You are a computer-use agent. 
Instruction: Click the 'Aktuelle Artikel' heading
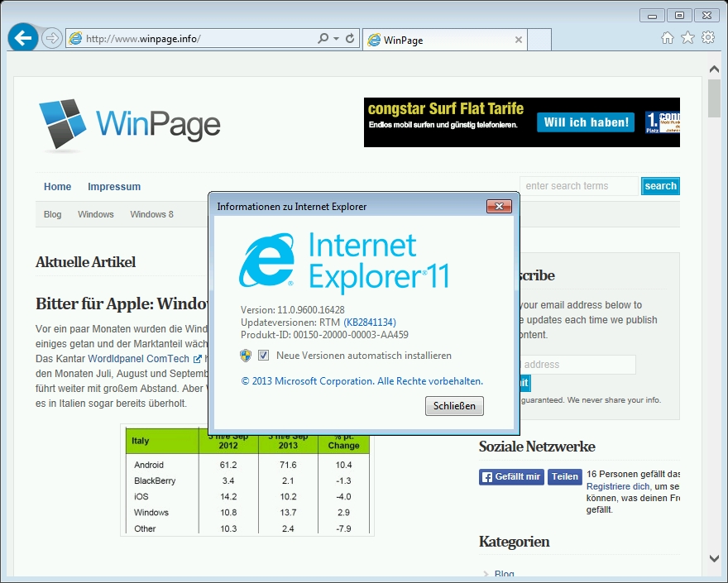coord(85,262)
